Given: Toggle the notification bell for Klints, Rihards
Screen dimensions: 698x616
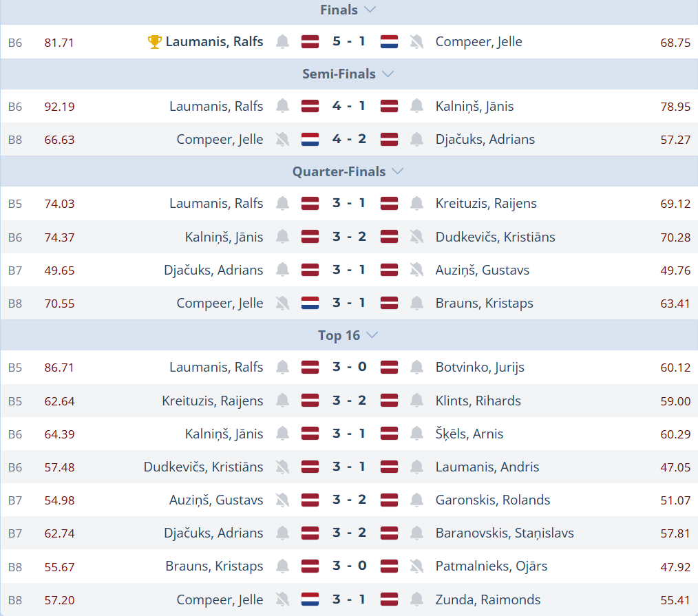Looking at the screenshot, I should tap(416, 401).
